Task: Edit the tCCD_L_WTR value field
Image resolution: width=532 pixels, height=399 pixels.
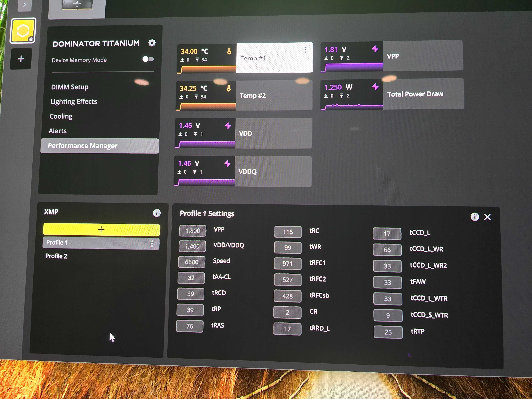Action: [x=388, y=299]
